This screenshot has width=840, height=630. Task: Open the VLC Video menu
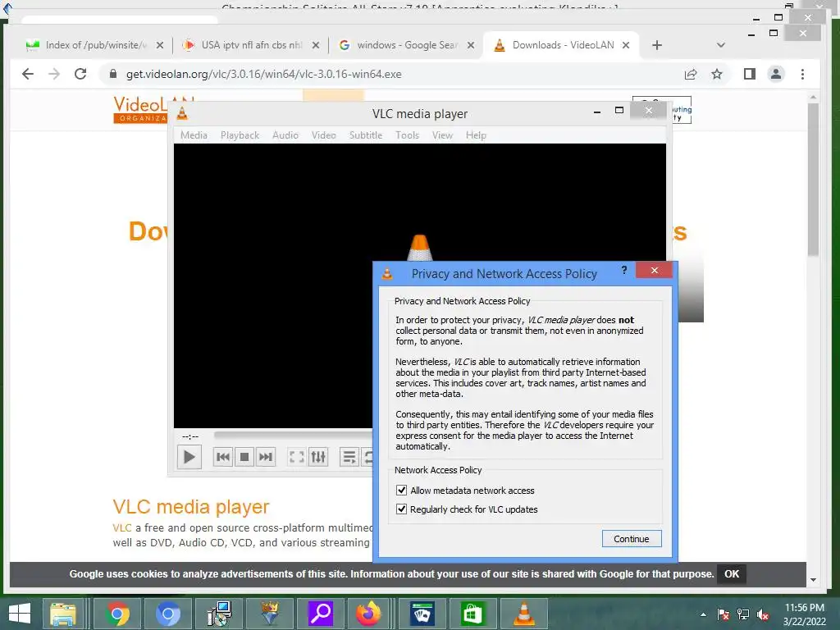click(x=324, y=135)
